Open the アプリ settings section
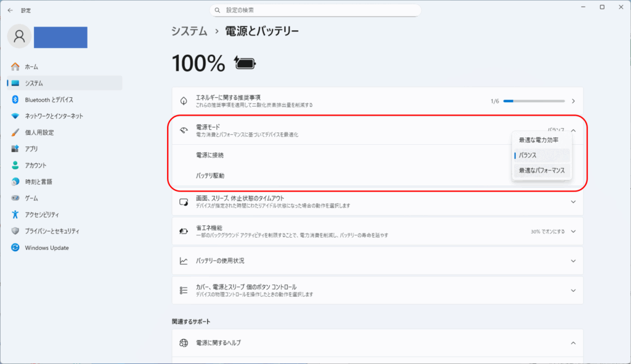Screen dimensions: 631x364 coord(31,149)
